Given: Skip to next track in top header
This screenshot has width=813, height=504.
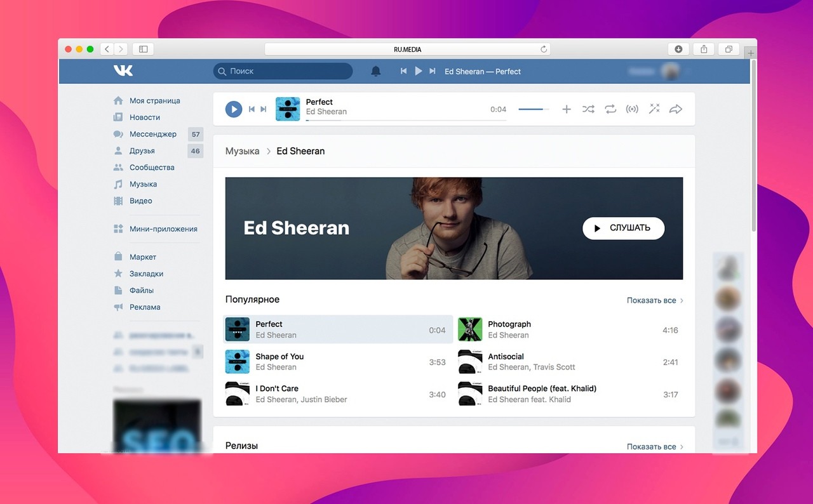Looking at the screenshot, I should (433, 71).
